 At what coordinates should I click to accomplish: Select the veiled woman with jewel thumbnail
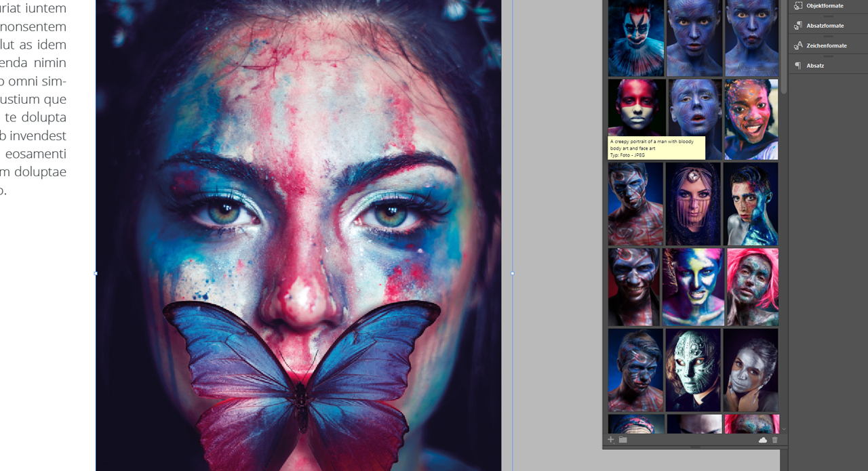pos(693,203)
